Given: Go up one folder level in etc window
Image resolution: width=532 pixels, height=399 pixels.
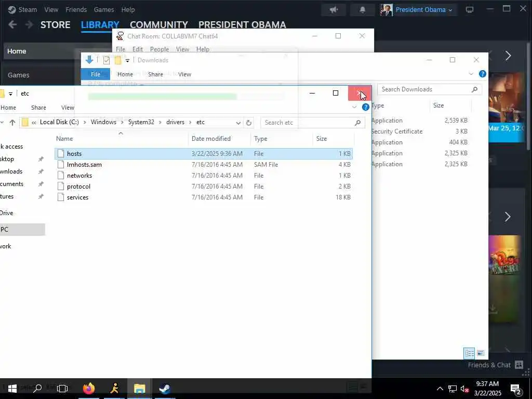Looking at the screenshot, I should (x=12, y=123).
